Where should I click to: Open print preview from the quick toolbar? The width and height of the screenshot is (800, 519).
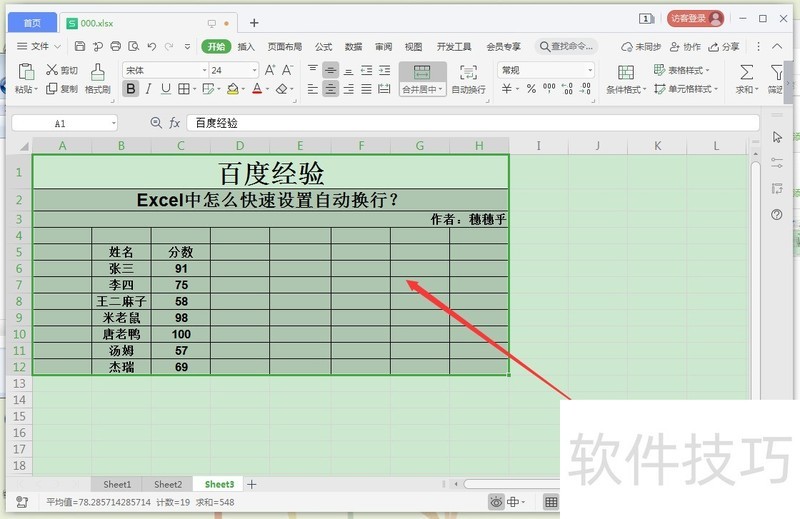click(x=134, y=46)
